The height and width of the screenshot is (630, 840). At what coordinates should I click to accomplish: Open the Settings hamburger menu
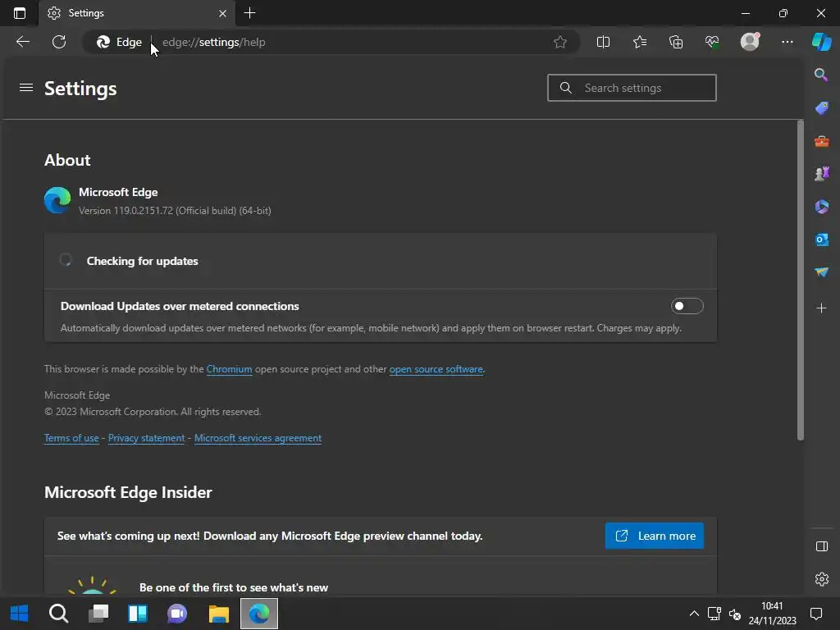[x=26, y=87]
